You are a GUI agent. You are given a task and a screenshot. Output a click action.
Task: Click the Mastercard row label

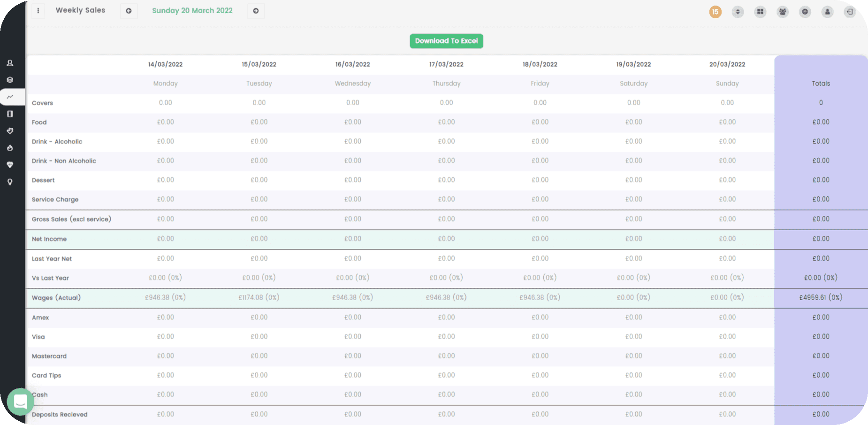[49, 356]
